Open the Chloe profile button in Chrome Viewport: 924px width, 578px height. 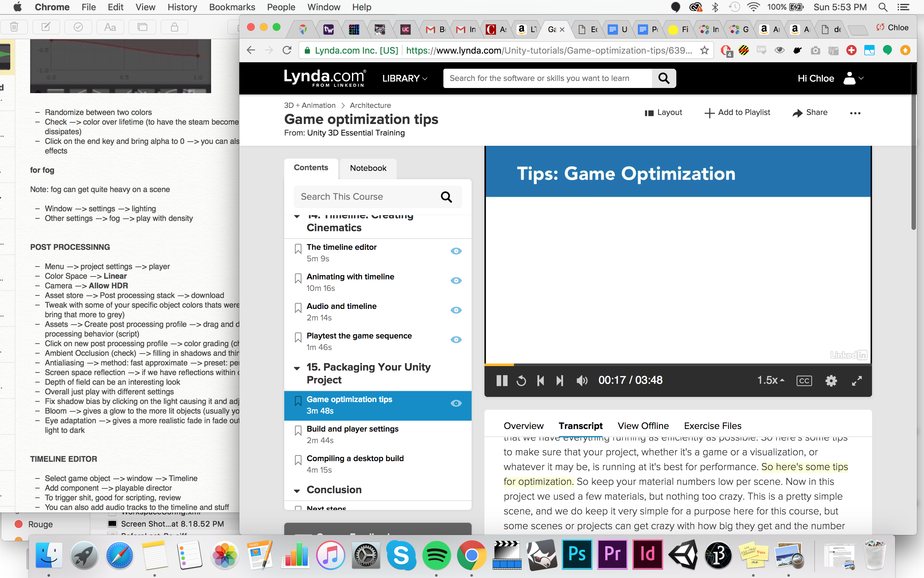pos(893,28)
